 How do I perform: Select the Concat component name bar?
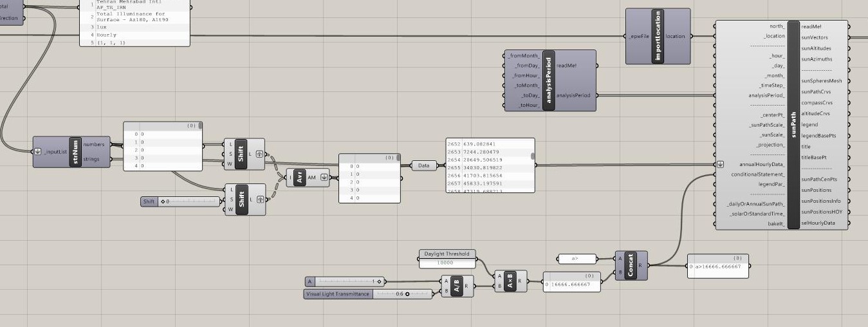coord(631,265)
